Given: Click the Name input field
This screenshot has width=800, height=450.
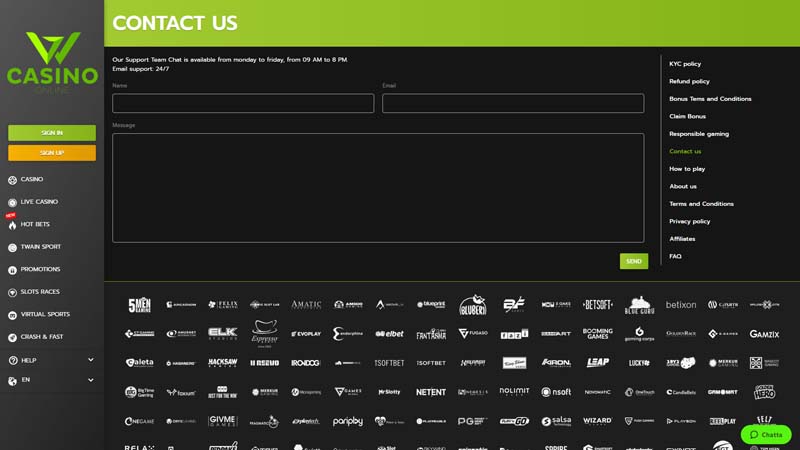Looking at the screenshot, I should click(243, 103).
